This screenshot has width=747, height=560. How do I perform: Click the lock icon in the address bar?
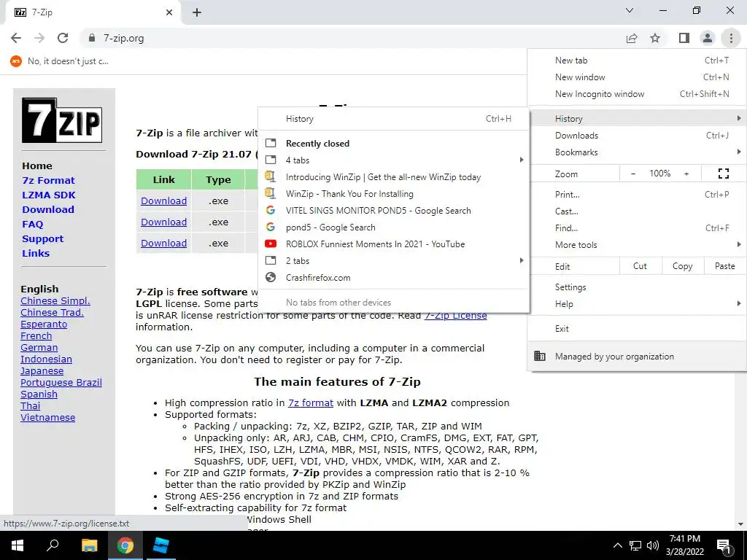(92, 38)
